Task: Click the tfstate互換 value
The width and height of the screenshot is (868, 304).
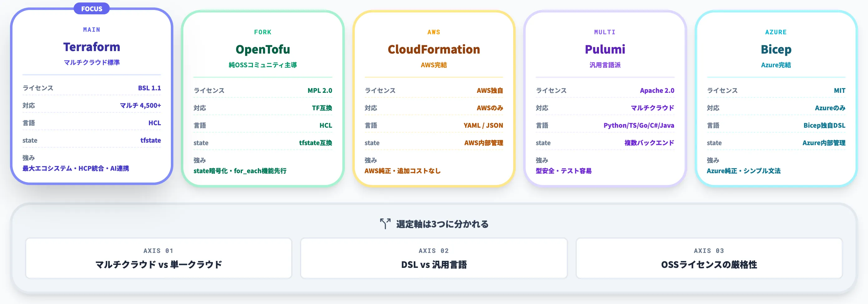Action: (x=316, y=143)
